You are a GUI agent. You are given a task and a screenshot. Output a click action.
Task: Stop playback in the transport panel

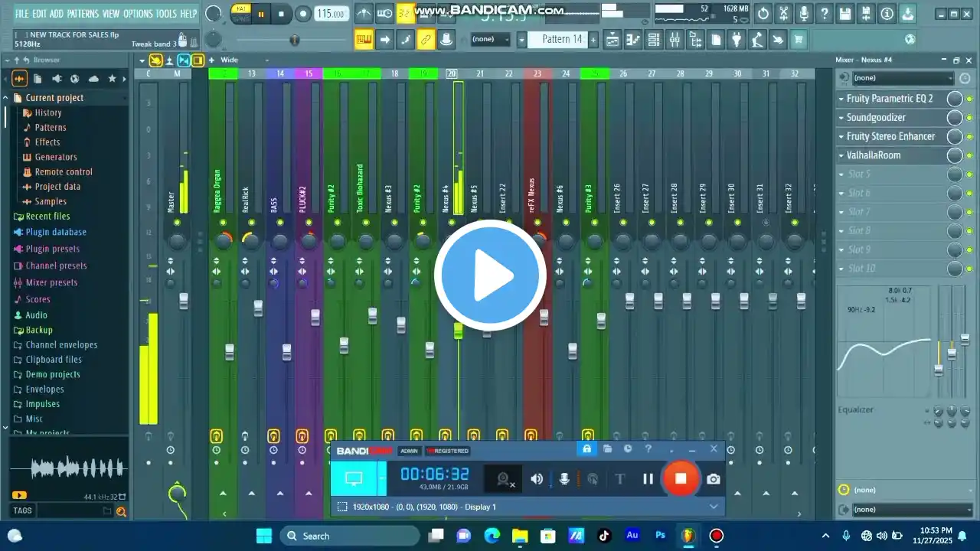pyautogui.click(x=281, y=14)
